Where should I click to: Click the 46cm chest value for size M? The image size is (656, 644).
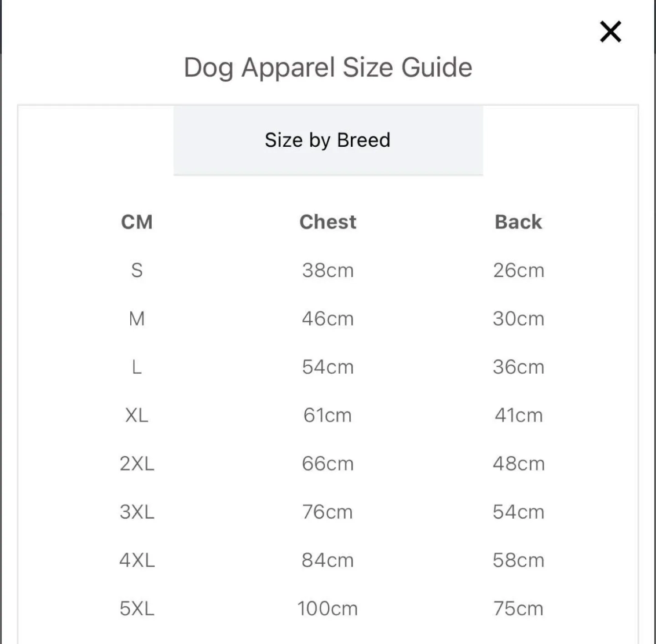coord(328,319)
